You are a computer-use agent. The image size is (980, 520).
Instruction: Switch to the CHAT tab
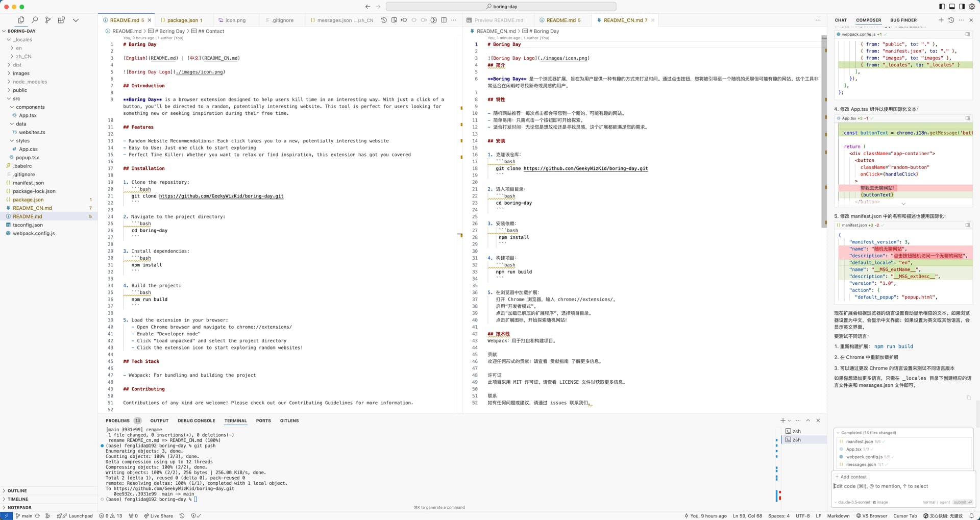(x=841, y=20)
